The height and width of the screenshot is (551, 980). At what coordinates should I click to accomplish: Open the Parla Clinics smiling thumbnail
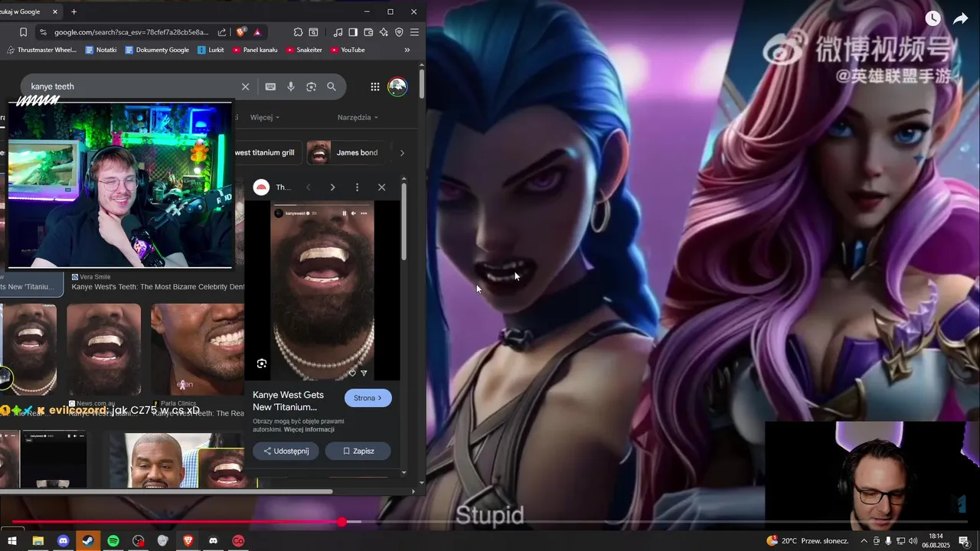(x=198, y=349)
